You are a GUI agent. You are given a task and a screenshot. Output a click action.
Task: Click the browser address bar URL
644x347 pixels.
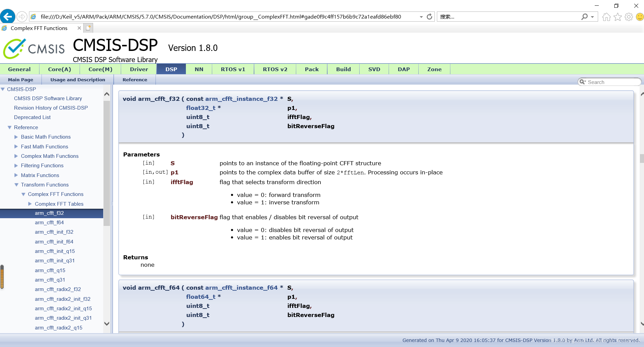coord(221,17)
